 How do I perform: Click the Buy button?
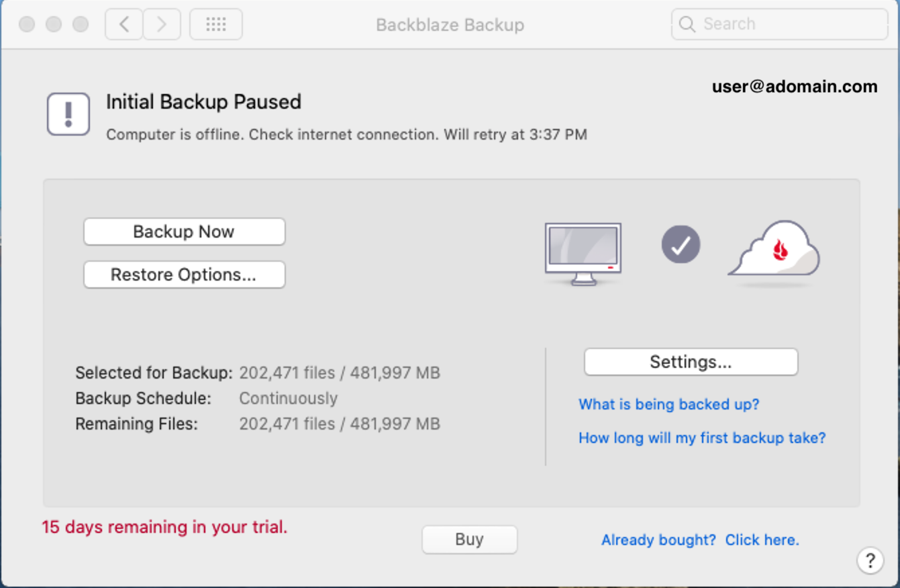pos(469,540)
